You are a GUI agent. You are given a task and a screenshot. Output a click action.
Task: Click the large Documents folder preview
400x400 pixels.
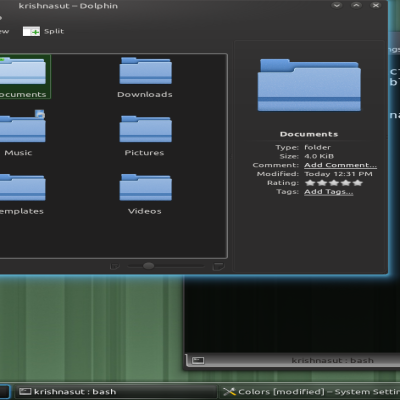(x=309, y=85)
